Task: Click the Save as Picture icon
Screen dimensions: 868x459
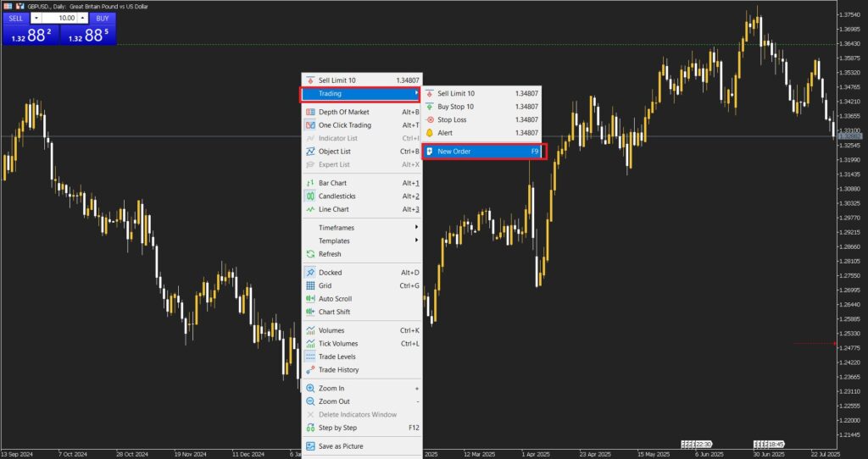Action: [310, 446]
